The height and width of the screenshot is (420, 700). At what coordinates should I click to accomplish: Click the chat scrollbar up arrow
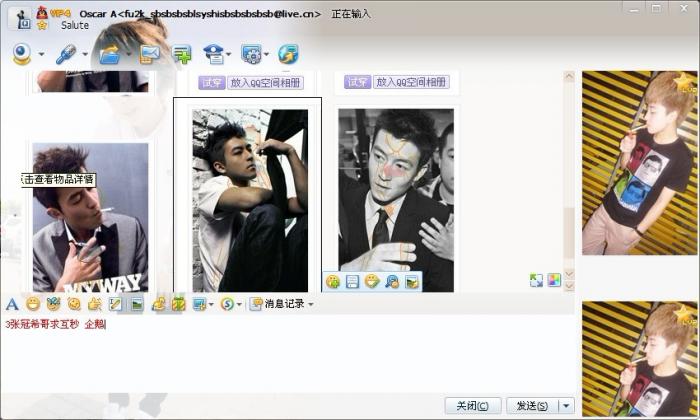pyautogui.click(x=569, y=76)
